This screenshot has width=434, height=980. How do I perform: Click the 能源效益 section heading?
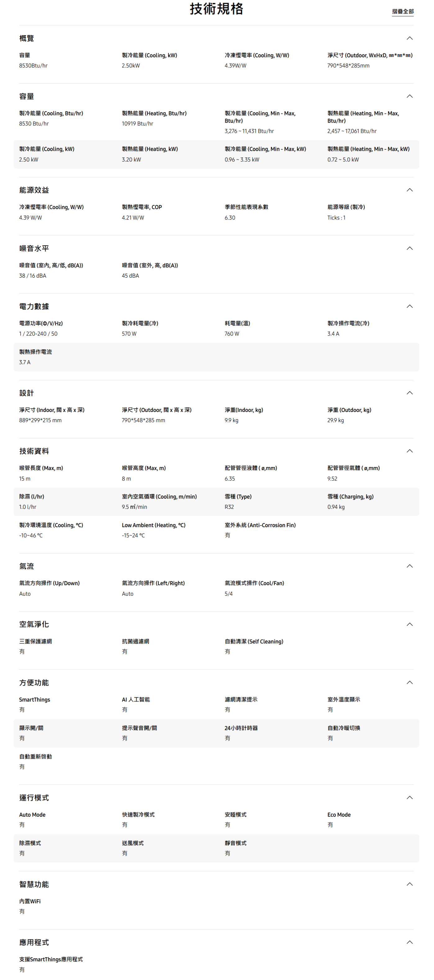click(34, 190)
